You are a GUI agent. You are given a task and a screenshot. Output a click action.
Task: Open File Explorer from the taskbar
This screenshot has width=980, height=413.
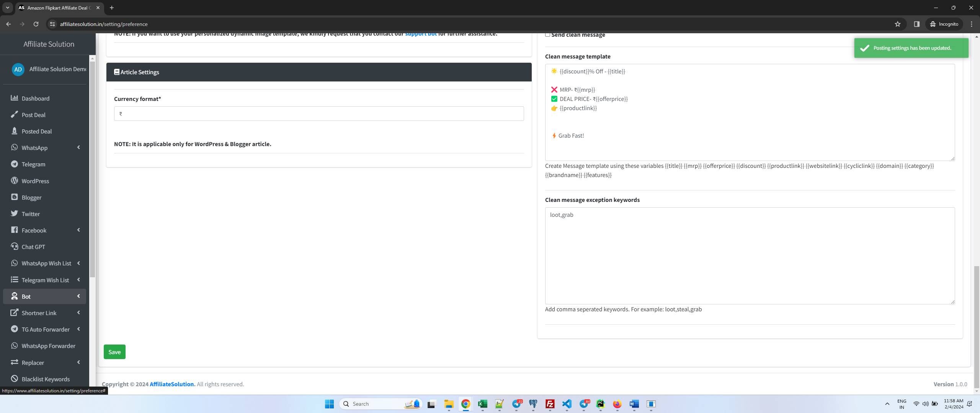click(449, 404)
